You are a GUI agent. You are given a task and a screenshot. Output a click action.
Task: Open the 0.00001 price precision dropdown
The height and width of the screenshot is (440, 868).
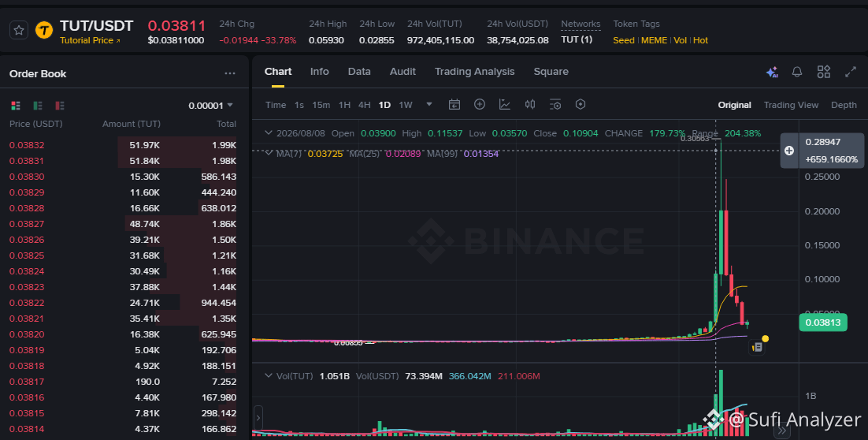click(210, 106)
